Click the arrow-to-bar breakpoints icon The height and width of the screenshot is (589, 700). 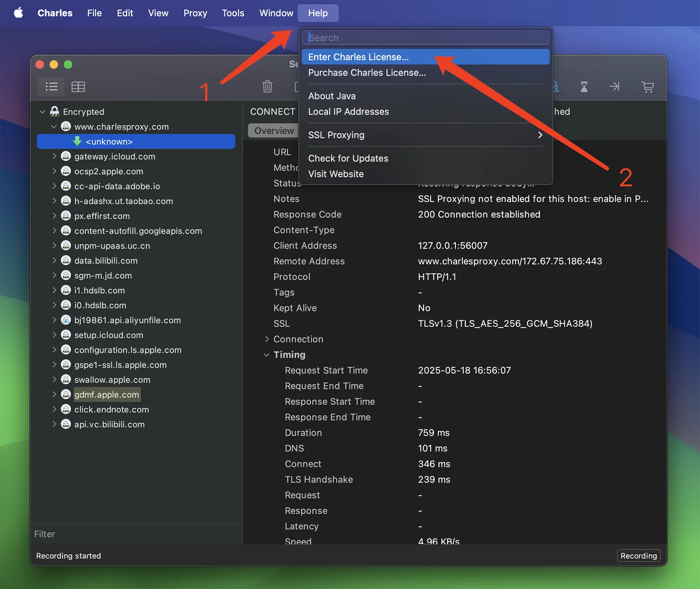614,86
